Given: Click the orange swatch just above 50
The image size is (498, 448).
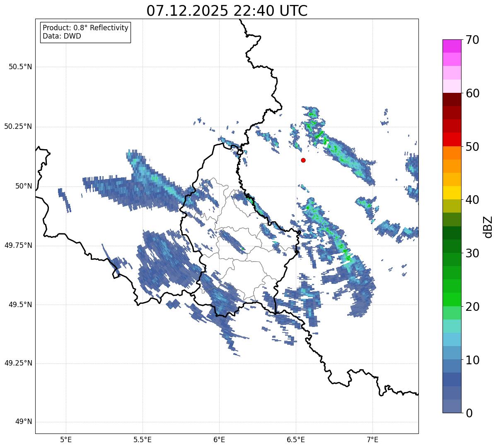Looking at the screenshot, I should point(452,153).
